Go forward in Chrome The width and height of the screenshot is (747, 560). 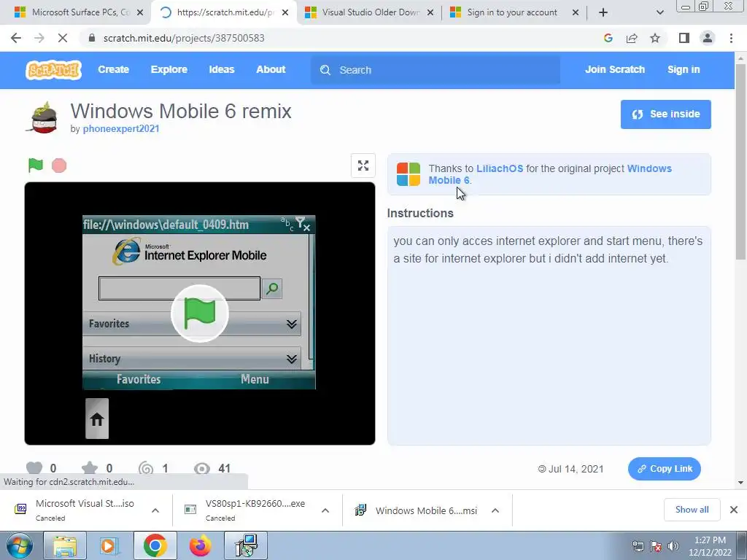(39, 38)
